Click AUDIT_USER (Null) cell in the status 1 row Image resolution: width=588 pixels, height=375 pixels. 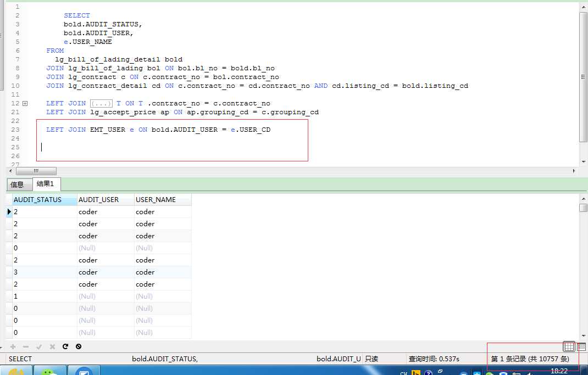pos(106,296)
